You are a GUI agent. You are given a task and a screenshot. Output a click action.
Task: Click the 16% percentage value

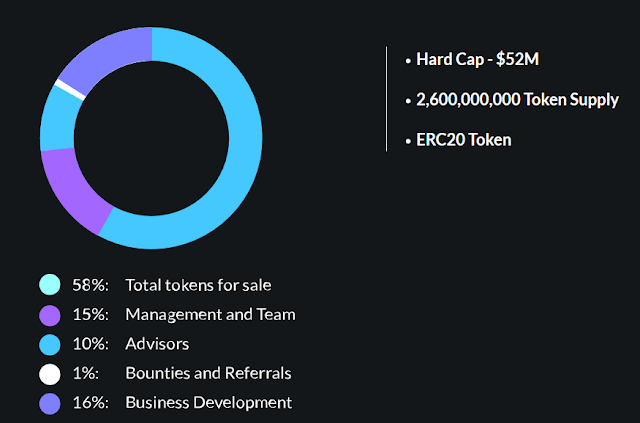point(91,403)
